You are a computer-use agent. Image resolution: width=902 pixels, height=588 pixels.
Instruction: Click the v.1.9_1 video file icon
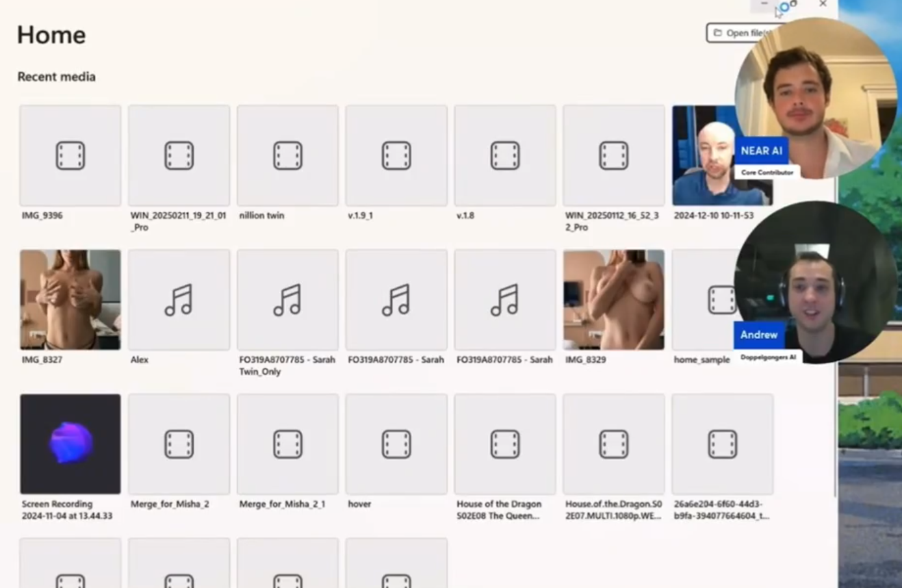[396, 156]
